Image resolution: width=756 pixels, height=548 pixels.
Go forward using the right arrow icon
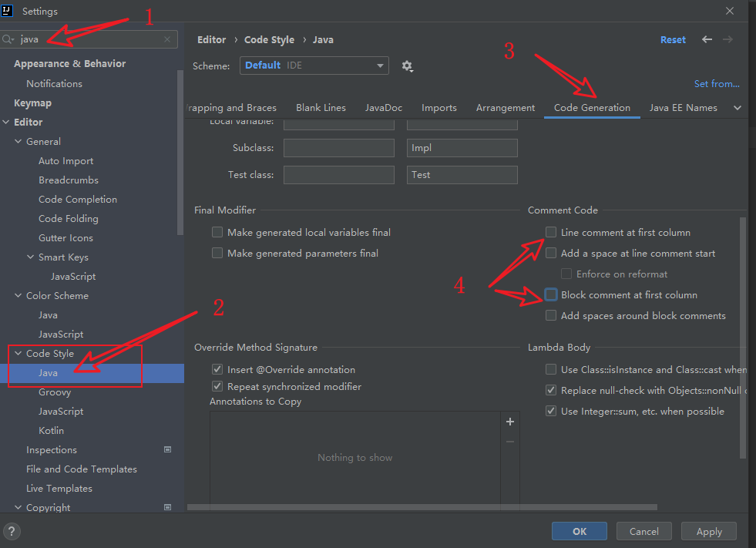[727, 39]
